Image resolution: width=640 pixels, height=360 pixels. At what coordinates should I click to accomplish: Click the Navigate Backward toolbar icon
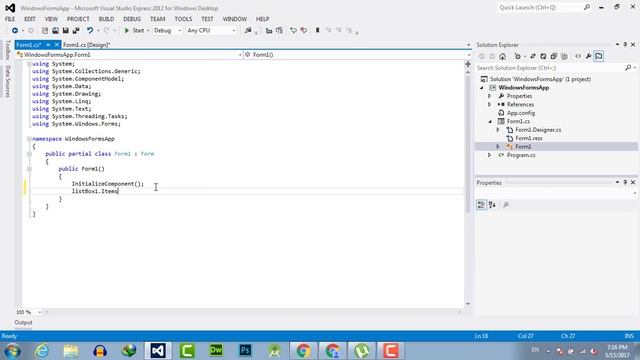[x=15, y=31]
